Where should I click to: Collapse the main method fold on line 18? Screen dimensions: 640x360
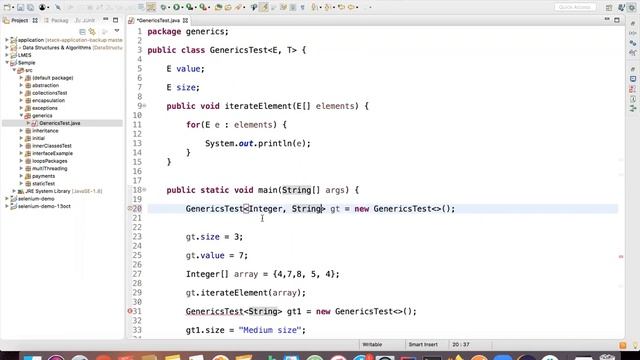[x=144, y=190]
